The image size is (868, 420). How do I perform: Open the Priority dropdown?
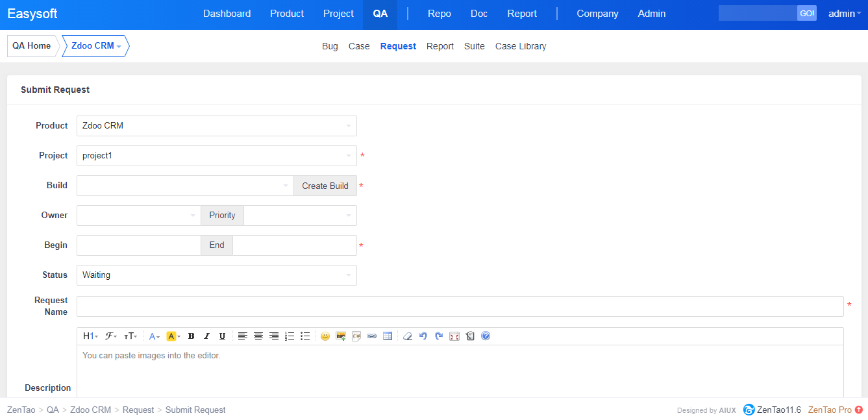(x=300, y=216)
